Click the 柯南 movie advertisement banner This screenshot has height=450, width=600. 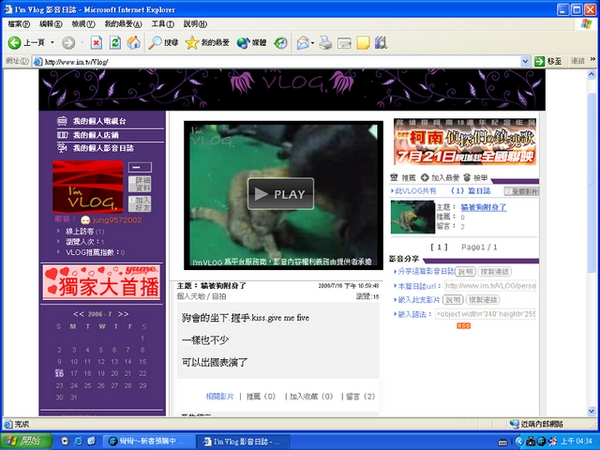pos(465,142)
